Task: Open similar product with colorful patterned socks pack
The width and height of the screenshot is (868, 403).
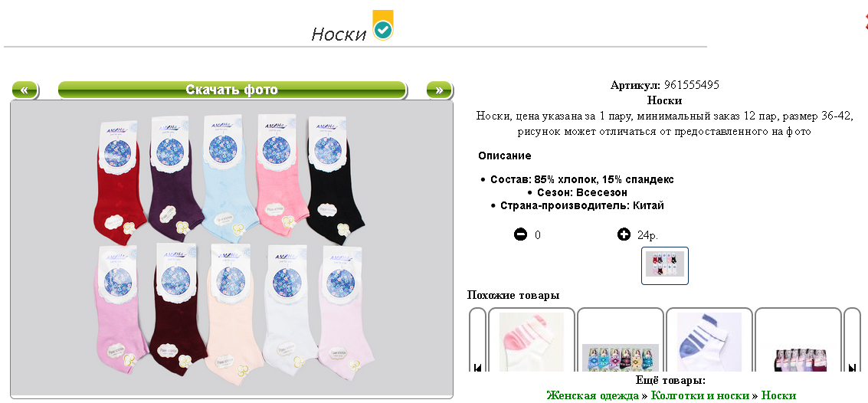Action: click(621, 342)
